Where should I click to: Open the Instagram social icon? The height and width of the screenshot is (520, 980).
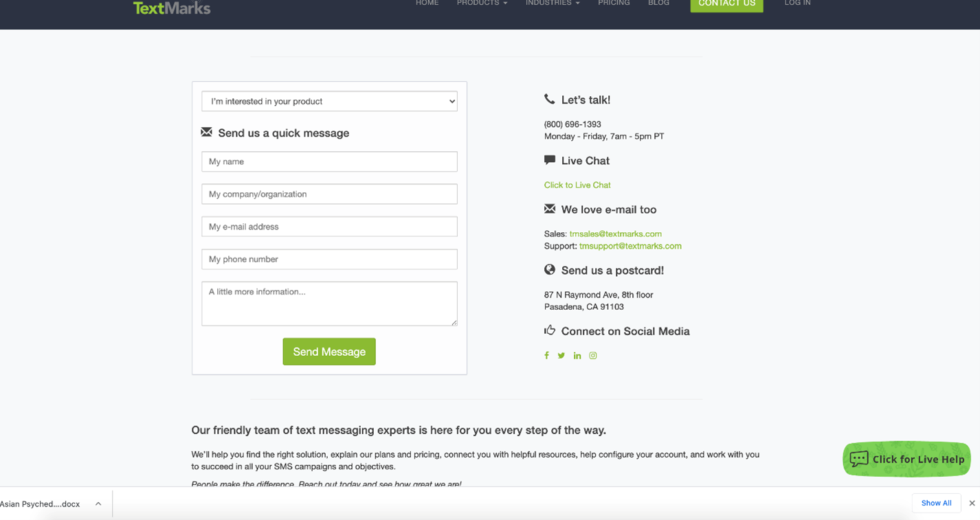tap(593, 356)
